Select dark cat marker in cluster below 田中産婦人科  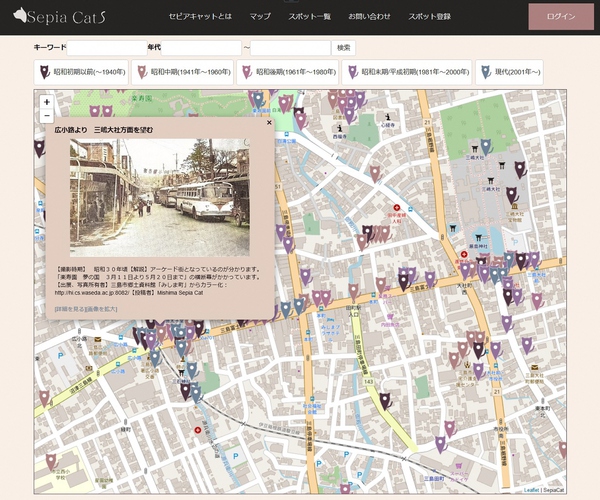(x=367, y=233)
